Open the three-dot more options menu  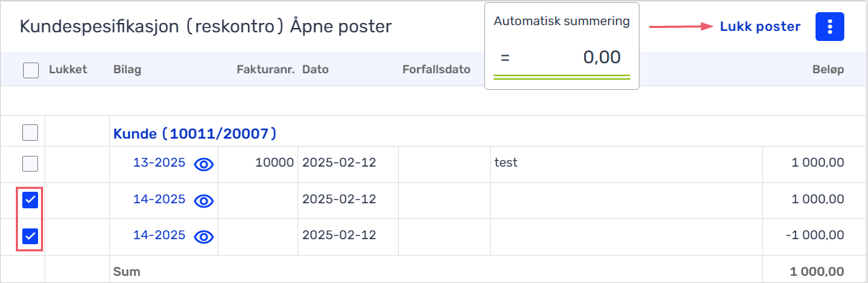coord(830,27)
